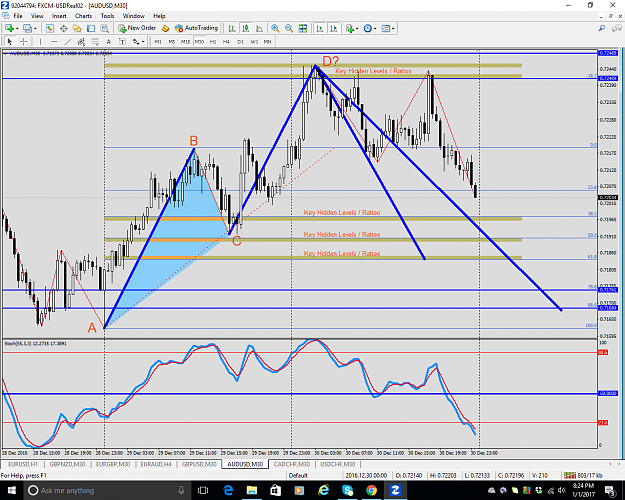Switch timeframe to H1
Screen dimensions: 625x500
click(x=213, y=41)
